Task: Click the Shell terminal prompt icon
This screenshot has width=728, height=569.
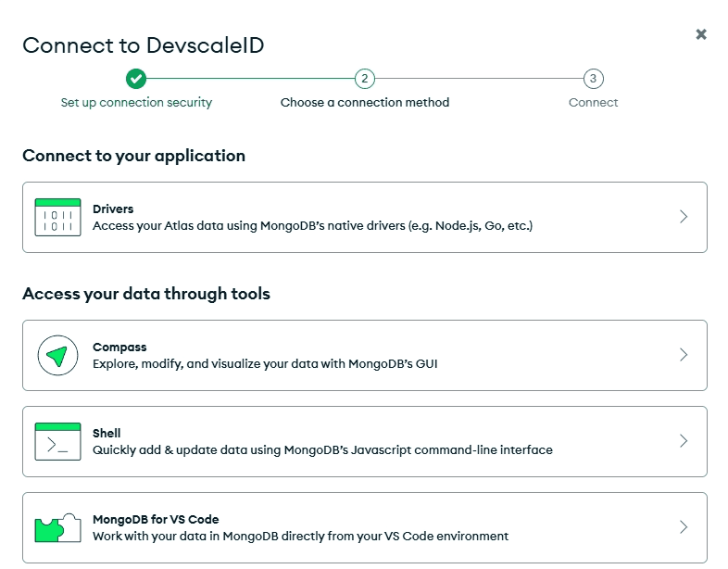Action: (57, 441)
